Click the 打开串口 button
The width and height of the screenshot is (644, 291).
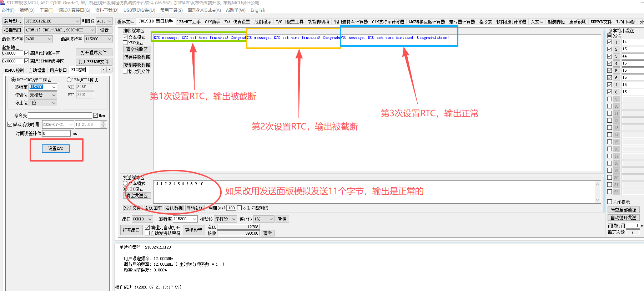(x=131, y=230)
